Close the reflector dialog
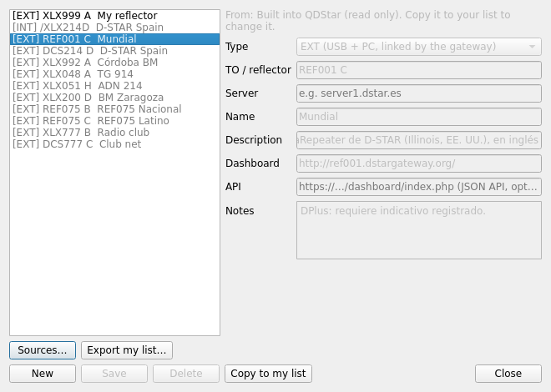 coord(508,374)
